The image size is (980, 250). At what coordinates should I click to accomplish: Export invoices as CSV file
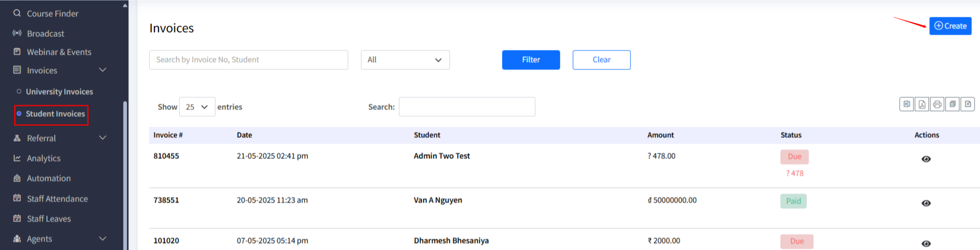tap(967, 104)
